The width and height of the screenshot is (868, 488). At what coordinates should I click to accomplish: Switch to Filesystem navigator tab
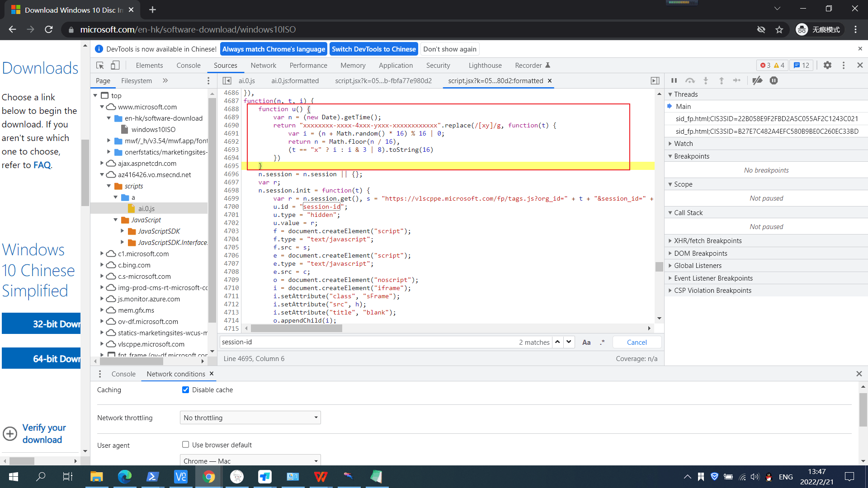137,81
